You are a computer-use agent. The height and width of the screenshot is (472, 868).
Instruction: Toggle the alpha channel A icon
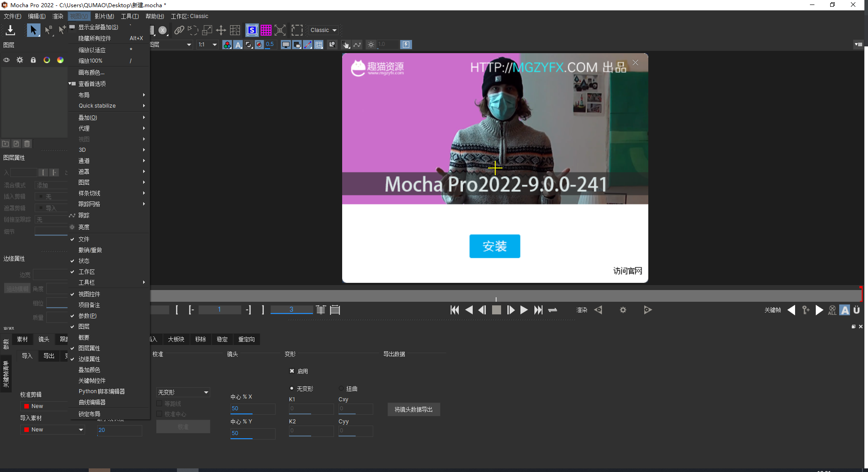pos(238,45)
